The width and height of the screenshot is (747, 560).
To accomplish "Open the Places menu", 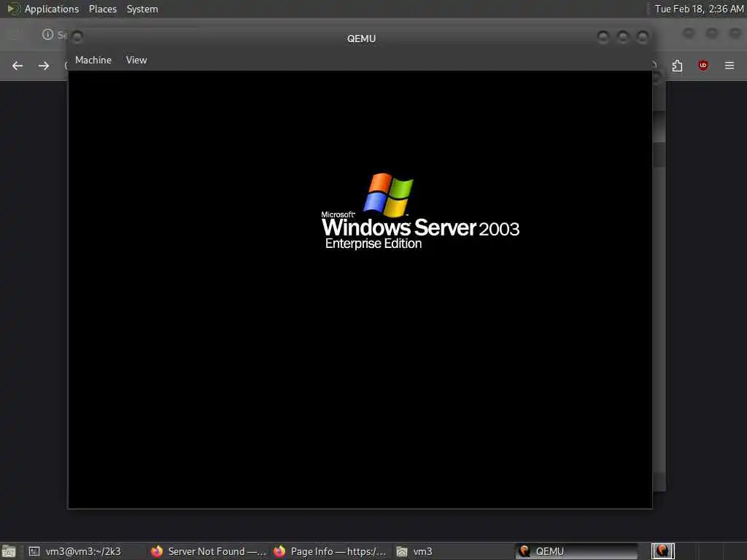I will 102,9.
